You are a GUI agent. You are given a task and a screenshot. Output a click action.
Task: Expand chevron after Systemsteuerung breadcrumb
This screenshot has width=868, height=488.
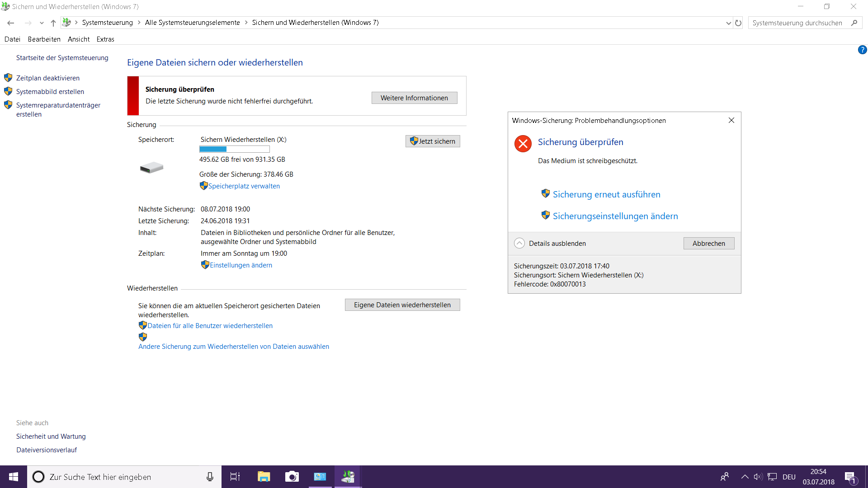click(139, 23)
